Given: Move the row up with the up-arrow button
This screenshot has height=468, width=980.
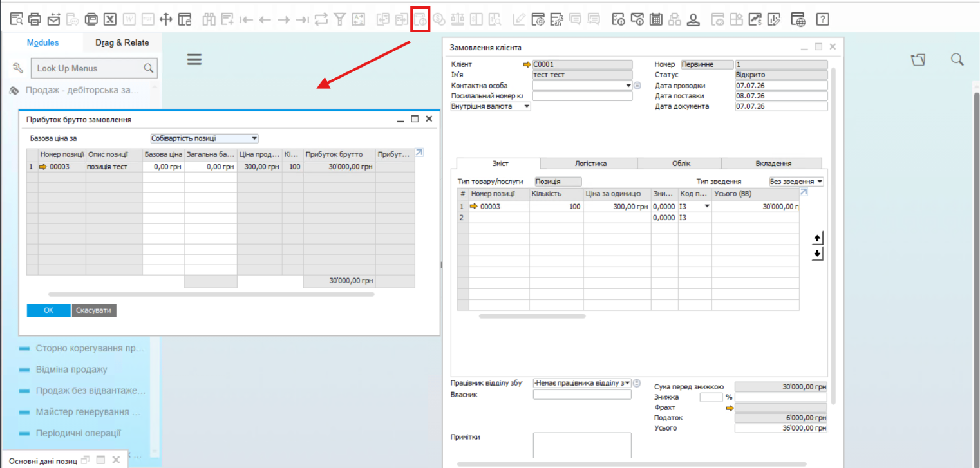Looking at the screenshot, I should 818,239.
